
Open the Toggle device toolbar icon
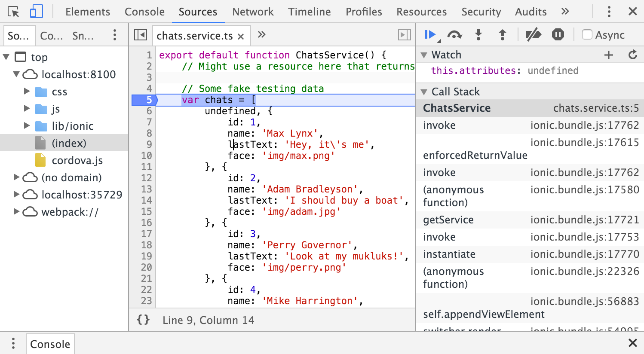point(36,11)
